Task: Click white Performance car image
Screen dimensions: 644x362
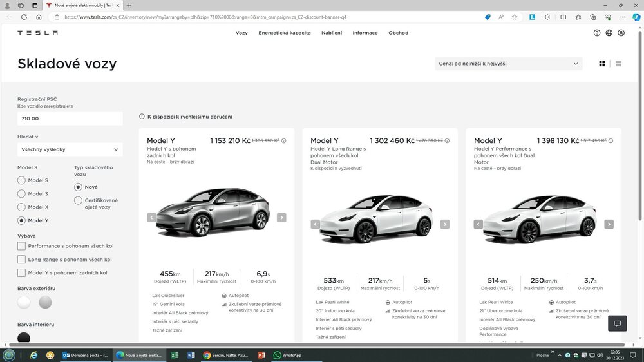Action: point(540,218)
